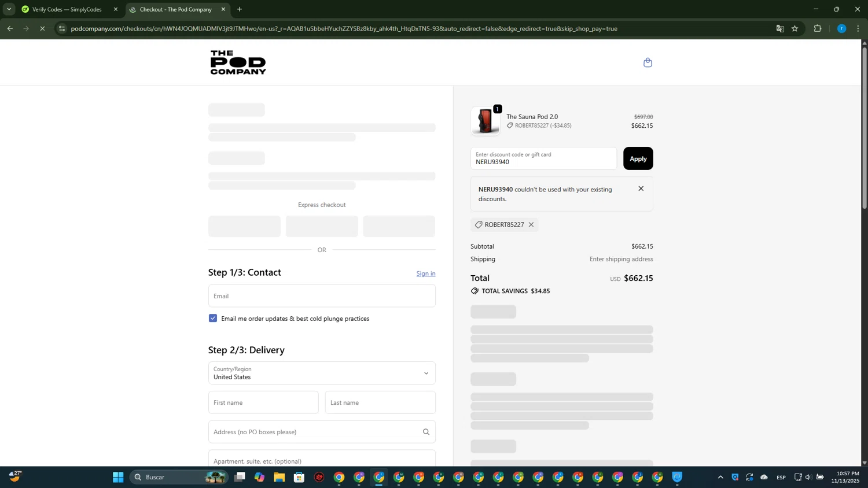Click the taskbar Buscar search box

(179, 477)
